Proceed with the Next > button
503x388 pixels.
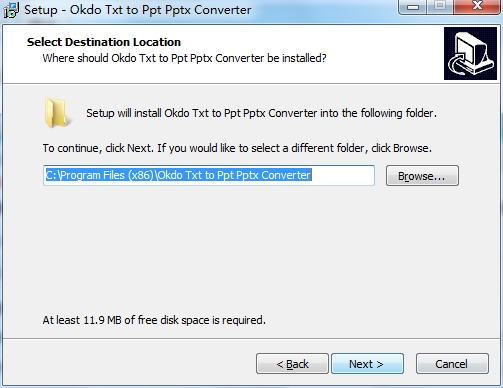point(367,364)
